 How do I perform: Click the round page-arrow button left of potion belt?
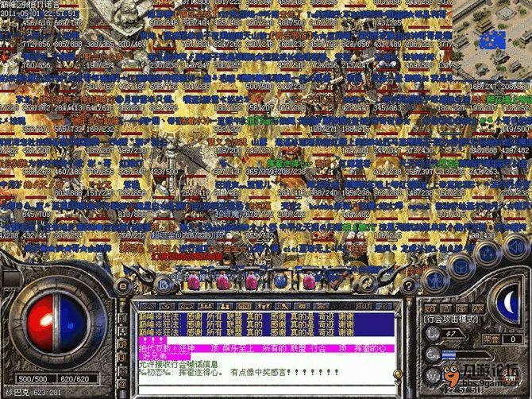point(165,285)
